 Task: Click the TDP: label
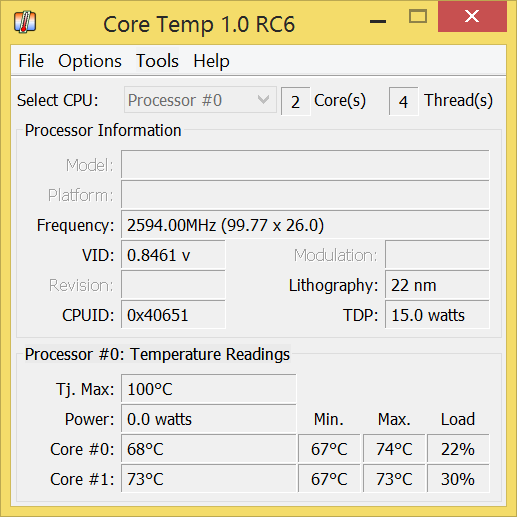(361, 315)
